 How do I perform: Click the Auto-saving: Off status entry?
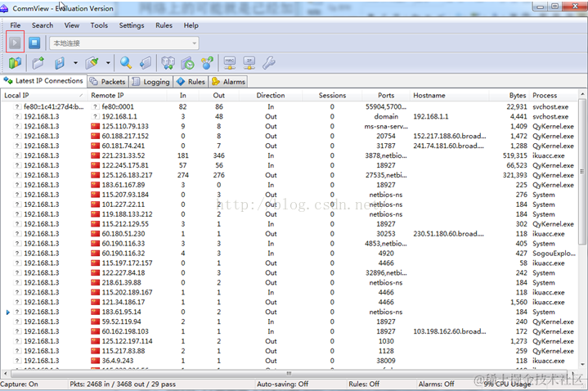click(282, 384)
